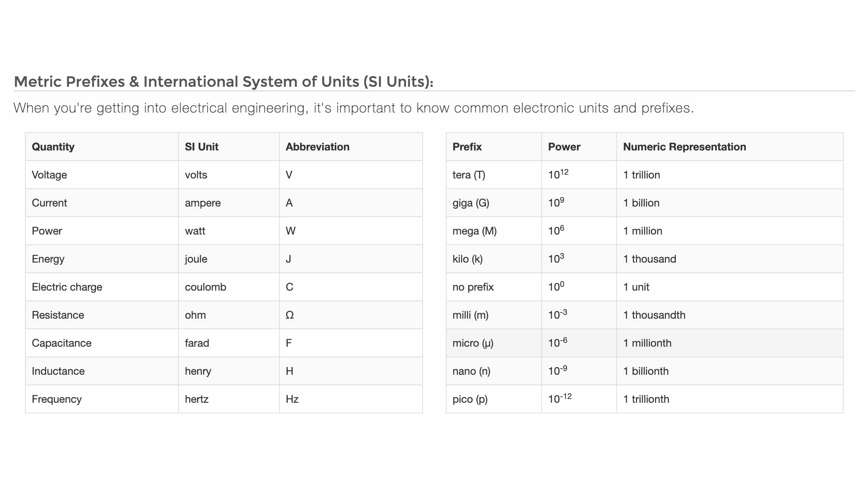Click the SI Unit column header

click(x=201, y=147)
